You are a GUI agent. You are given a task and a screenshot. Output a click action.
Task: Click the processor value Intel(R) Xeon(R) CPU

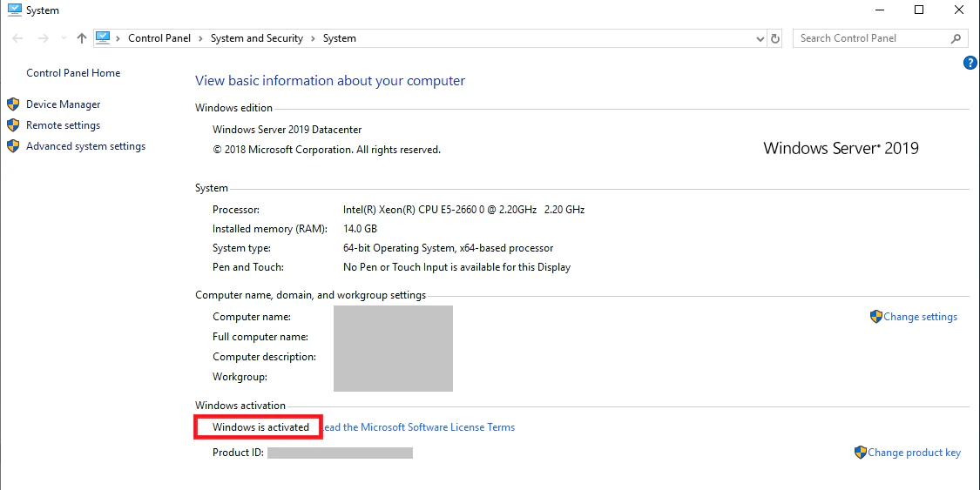tap(463, 210)
